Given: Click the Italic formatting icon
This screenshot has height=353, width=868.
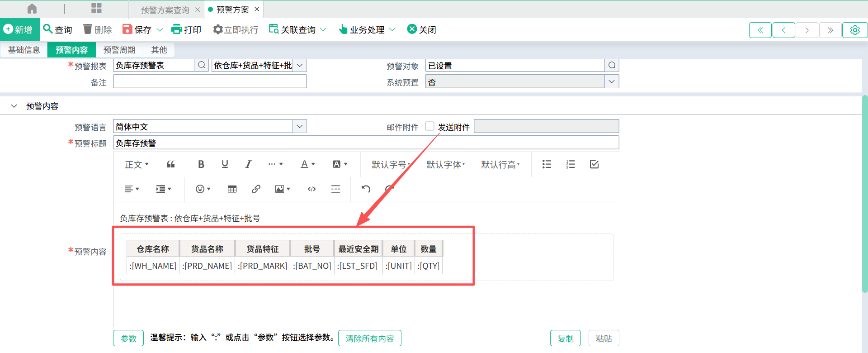Looking at the screenshot, I should point(248,164).
